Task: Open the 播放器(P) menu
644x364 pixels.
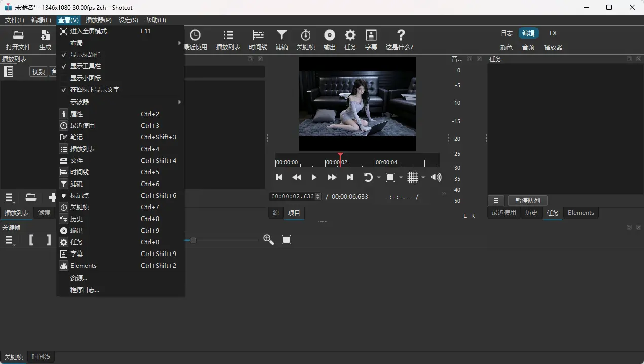Action: point(98,20)
